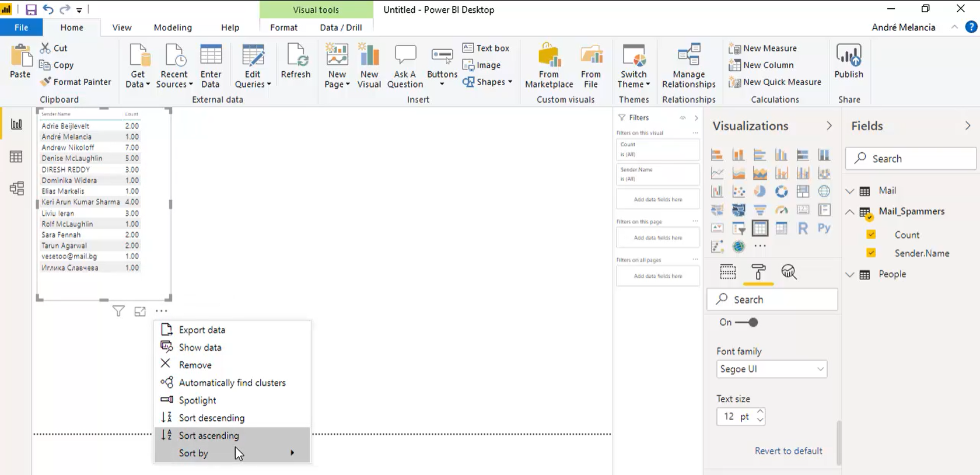
Task: Open the Shapes dropdown
Action: (x=487, y=82)
